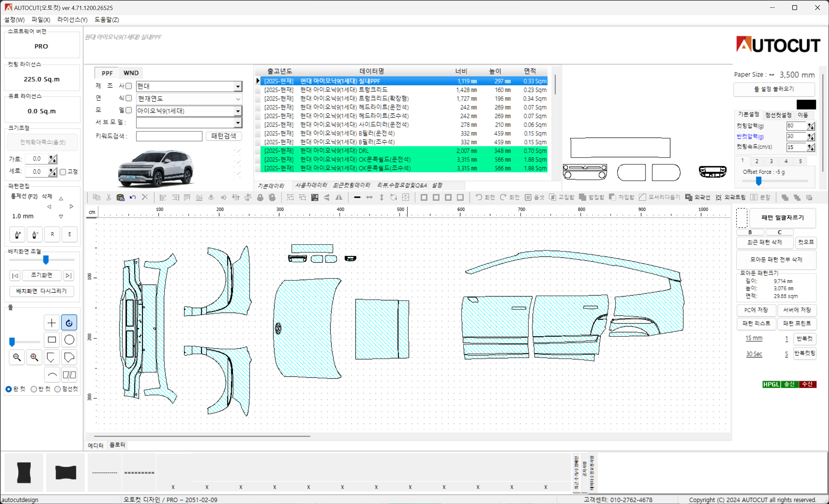Open the 사용자데이터 tab
Viewport: 829px width, 504px height.
311,185
